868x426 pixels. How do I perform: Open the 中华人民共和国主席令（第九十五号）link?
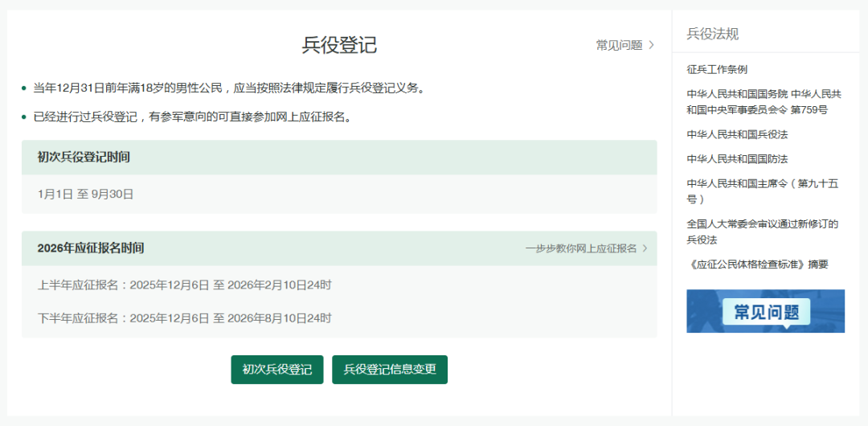point(762,191)
